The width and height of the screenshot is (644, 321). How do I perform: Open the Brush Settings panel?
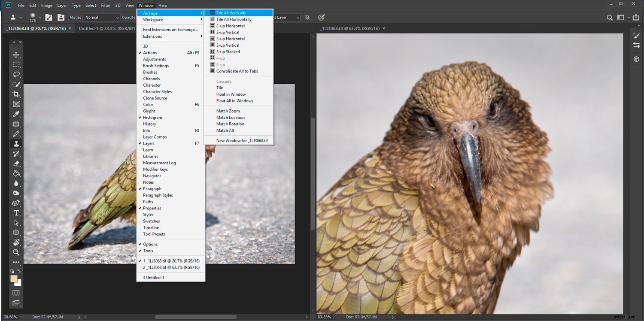pos(155,65)
